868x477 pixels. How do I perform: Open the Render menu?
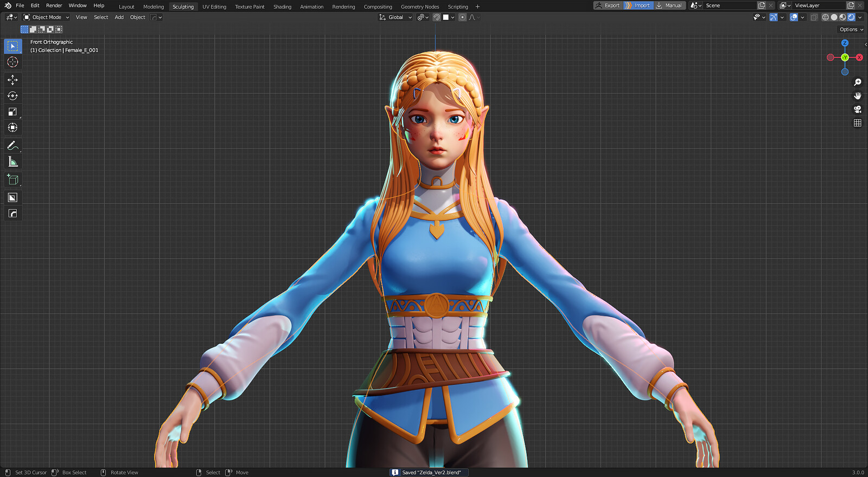(54, 5)
